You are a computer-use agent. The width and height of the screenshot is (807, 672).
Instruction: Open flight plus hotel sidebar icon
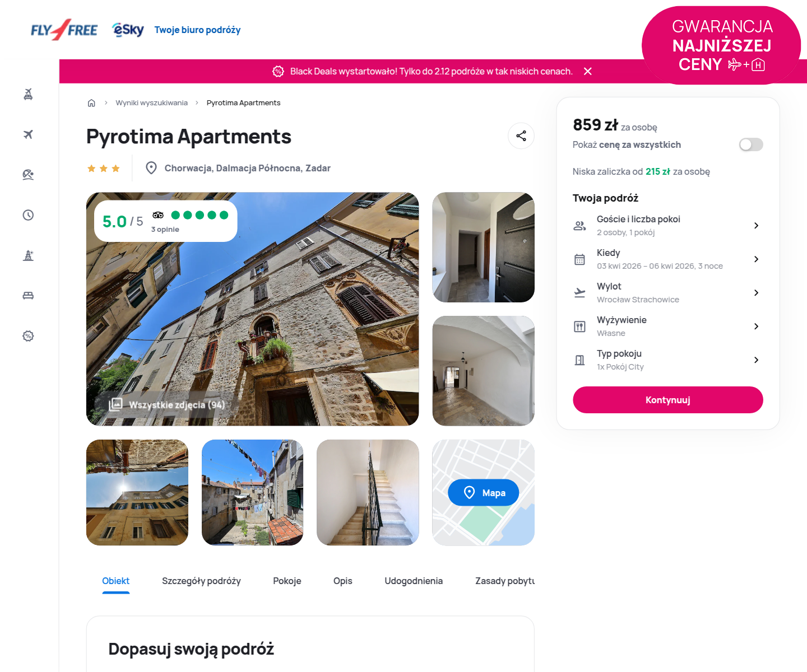[x=28, y=94]
